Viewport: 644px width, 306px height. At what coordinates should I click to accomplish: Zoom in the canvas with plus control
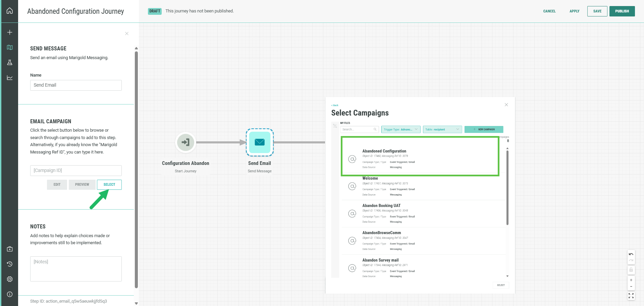pos(631,280)
